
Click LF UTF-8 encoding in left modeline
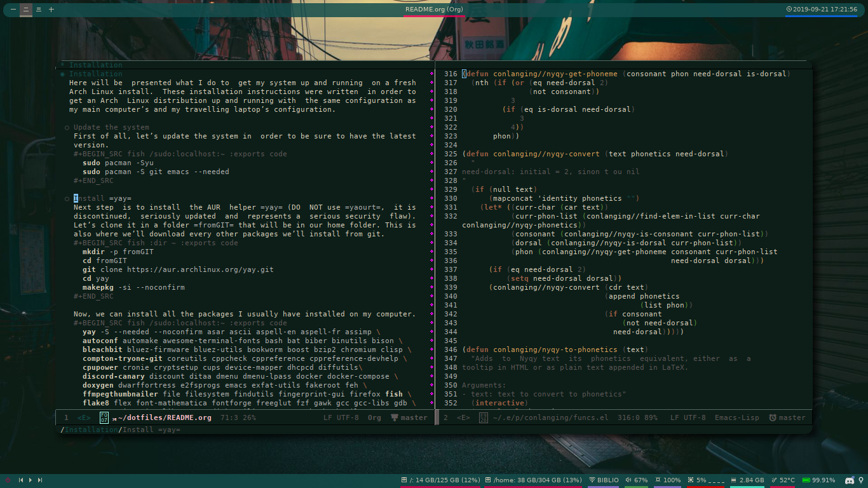tap(341, 417)
